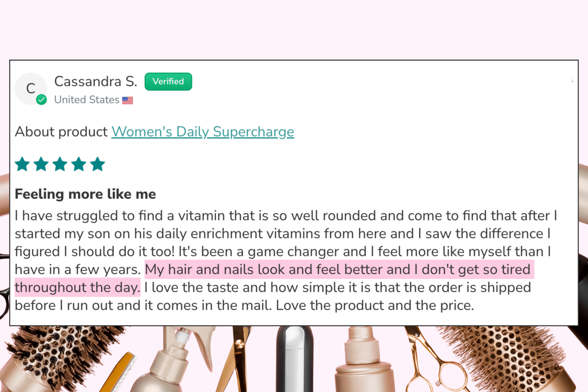The width and height of the screenshot is (588, 392).
Task: Click the reviewer name Cassandra S.
Action: pos(96,81)
